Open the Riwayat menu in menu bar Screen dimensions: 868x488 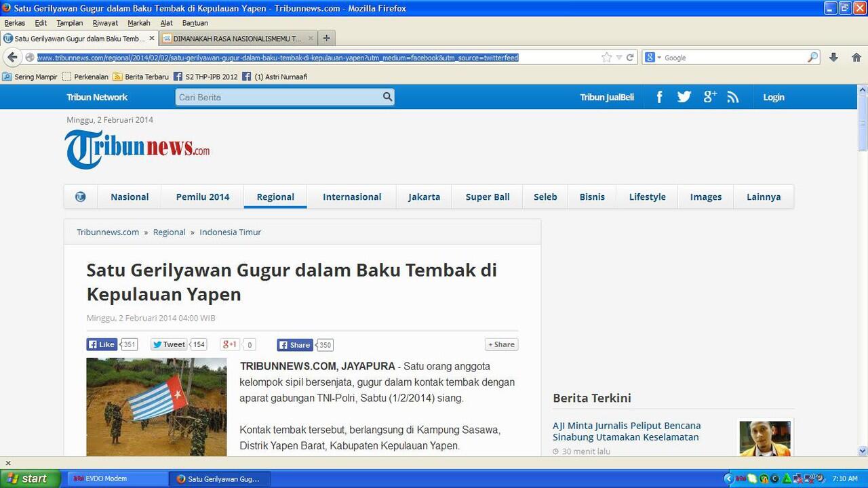point(105,23)
